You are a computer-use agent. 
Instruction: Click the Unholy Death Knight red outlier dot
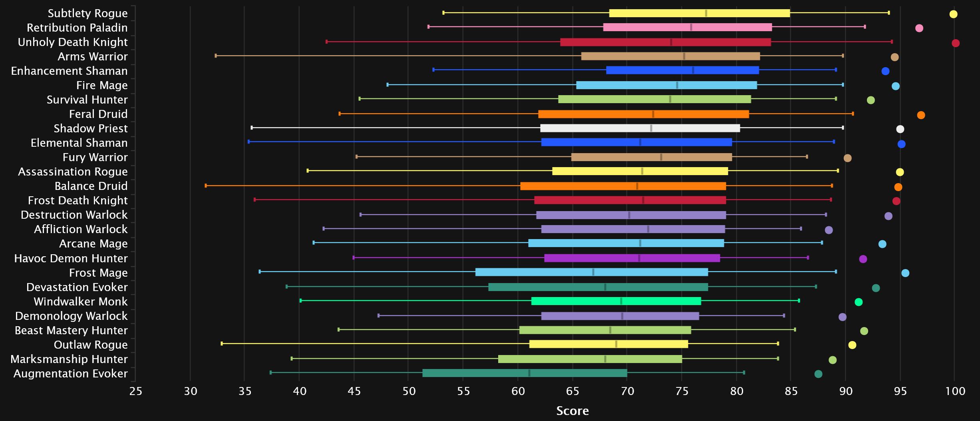pos(955,43)
